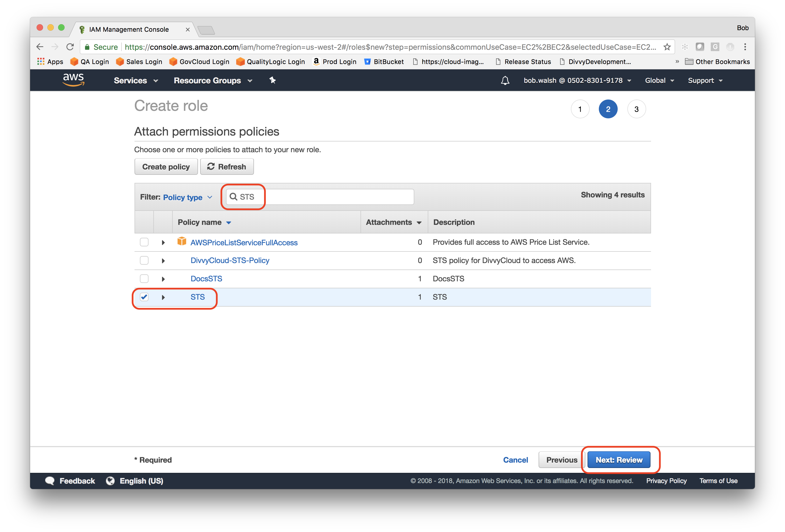Click the Secure padlock site info
This screenshot has height=532, width=785.
click(101, 47)
